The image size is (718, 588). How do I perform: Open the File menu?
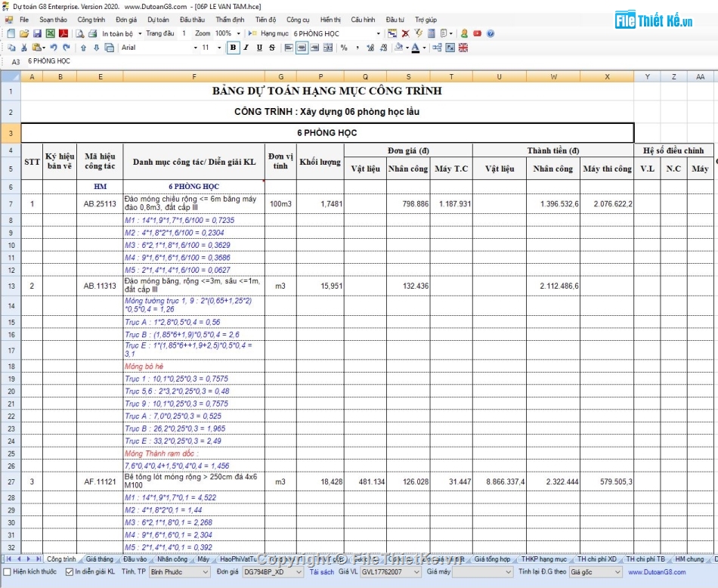pyautogui.click(x=24, y=20)
